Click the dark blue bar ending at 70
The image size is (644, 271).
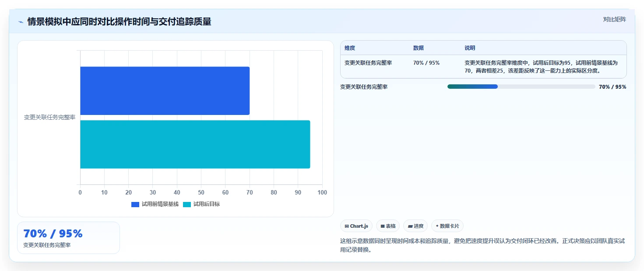(165, 91)
